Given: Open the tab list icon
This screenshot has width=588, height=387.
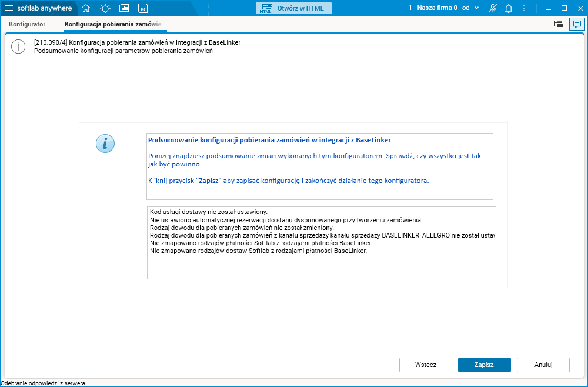Looking at the screenshot, I should coord(559,24).
